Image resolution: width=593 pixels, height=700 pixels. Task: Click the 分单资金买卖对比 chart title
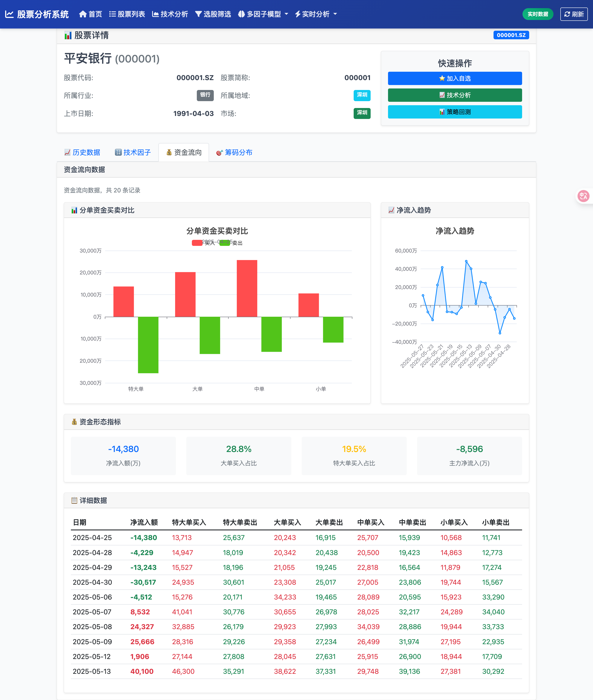(x=217, y=231)
